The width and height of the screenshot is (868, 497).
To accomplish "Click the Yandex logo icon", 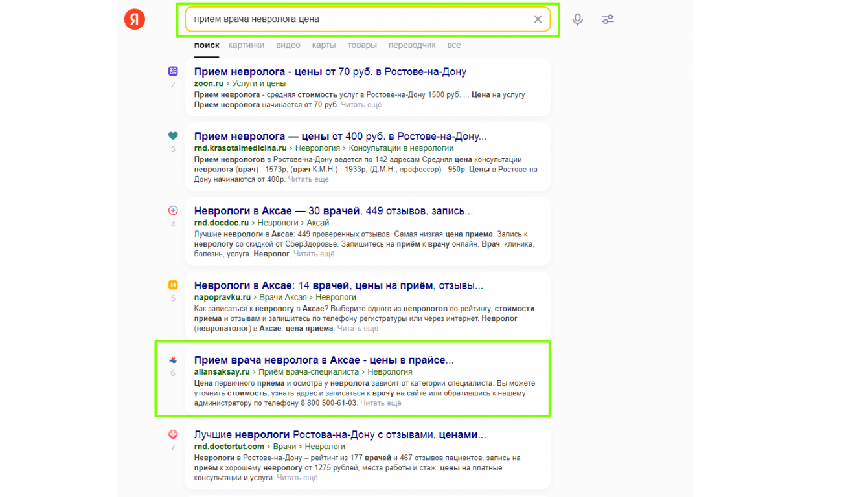I will [x=135, y=19].
